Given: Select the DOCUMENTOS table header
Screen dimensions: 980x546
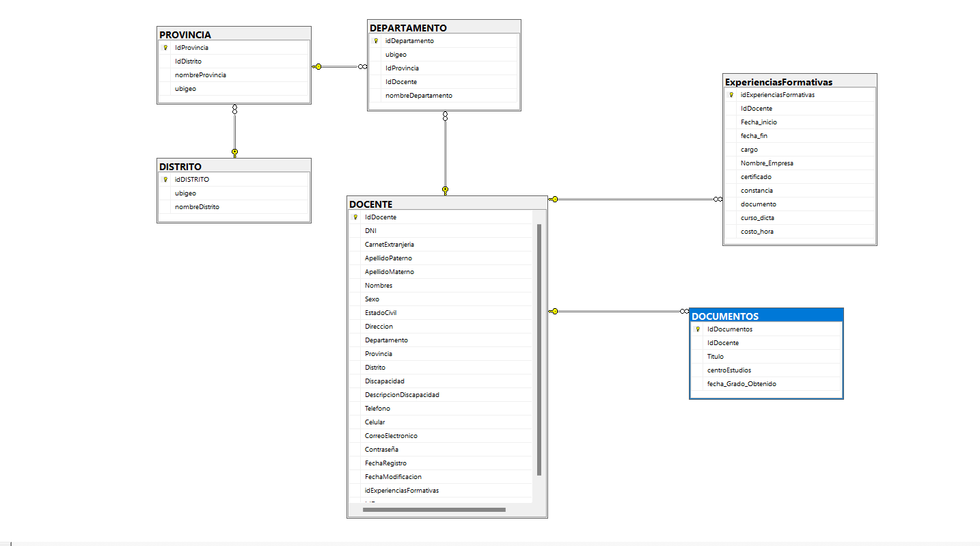Looking at the screenshot, I should point(765,315).
